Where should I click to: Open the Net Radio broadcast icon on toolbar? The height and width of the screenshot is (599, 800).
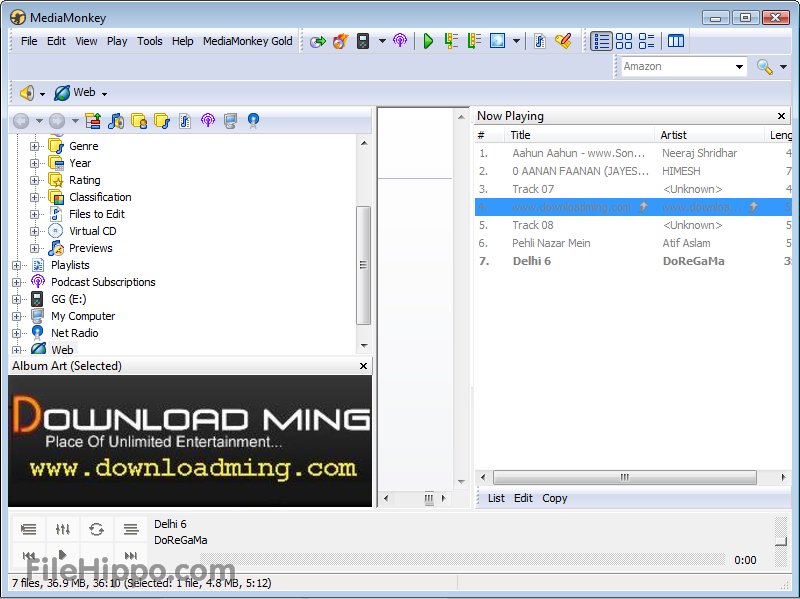pos(400,41)
